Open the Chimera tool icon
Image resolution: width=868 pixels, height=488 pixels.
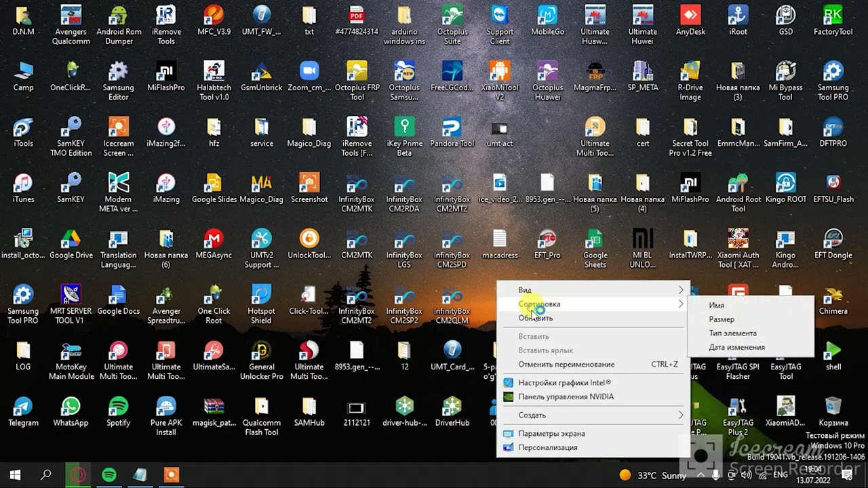[833, 299]
